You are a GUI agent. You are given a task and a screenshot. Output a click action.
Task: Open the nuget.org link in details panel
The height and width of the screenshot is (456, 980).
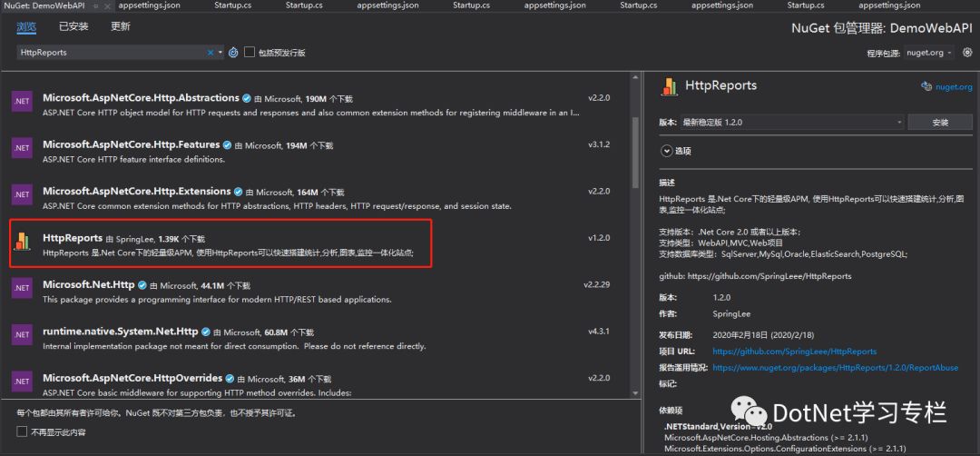pos(954,87)
